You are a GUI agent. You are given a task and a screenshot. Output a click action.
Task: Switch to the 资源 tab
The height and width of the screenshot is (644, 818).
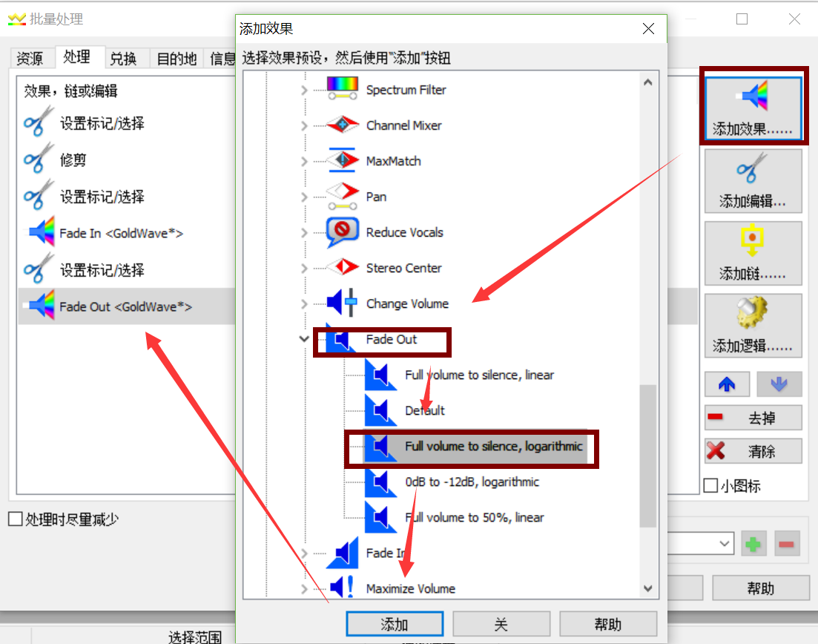pyautogui.click(x=30, y=59)
